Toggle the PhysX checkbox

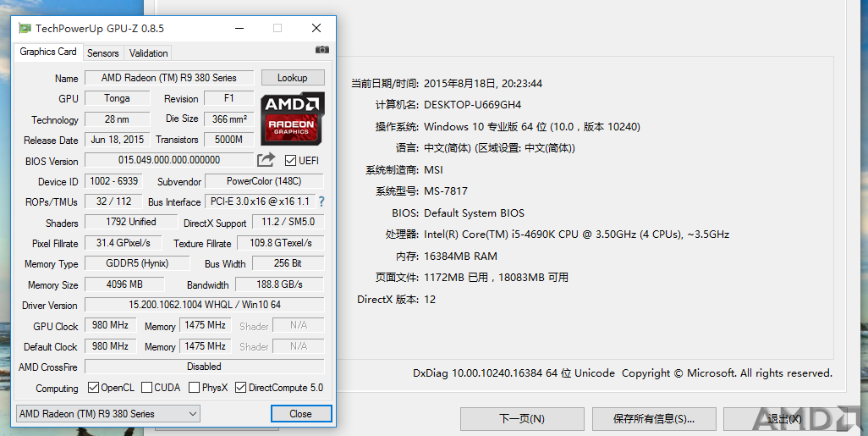pyautogui.click(x=194, y=387)
